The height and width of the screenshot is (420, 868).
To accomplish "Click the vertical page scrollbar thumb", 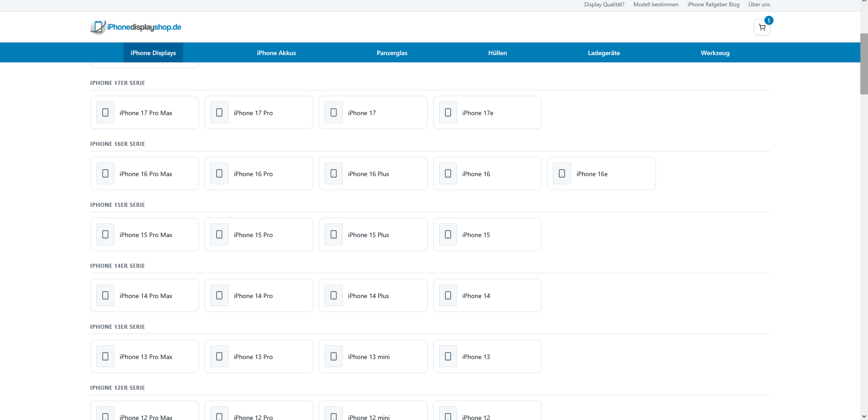I will click(864, 64).
